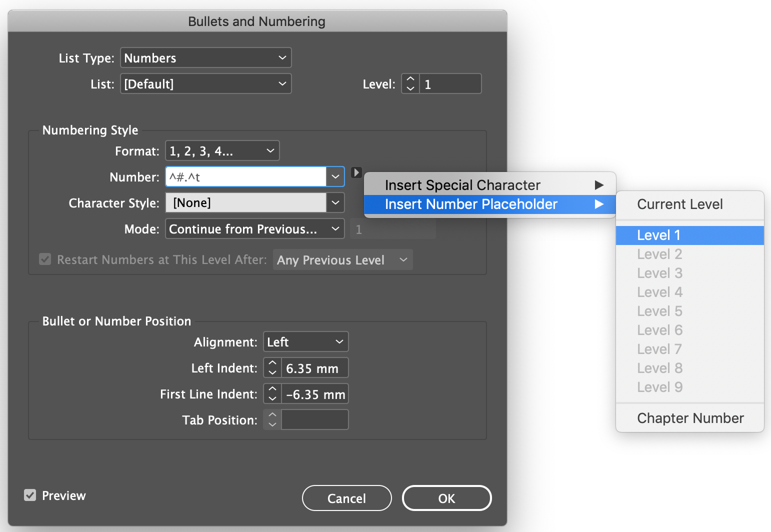Screen dimensions: 771x532
Task: Click the First Line Indent stepper arrows
Action: 272,394
